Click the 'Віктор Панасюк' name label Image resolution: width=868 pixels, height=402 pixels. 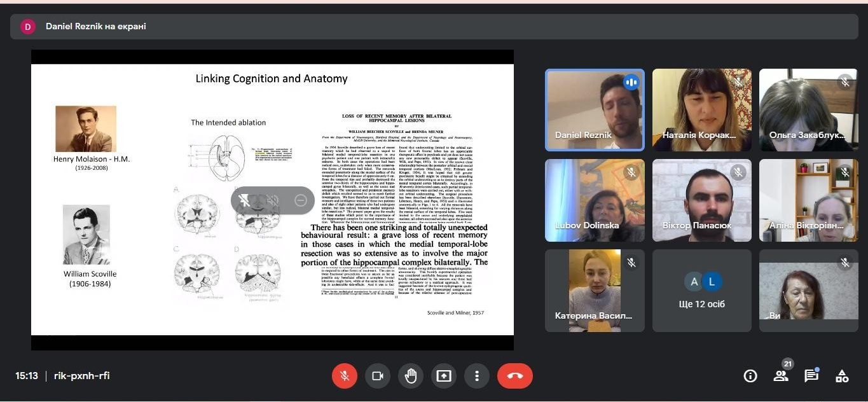coord(697,226)
